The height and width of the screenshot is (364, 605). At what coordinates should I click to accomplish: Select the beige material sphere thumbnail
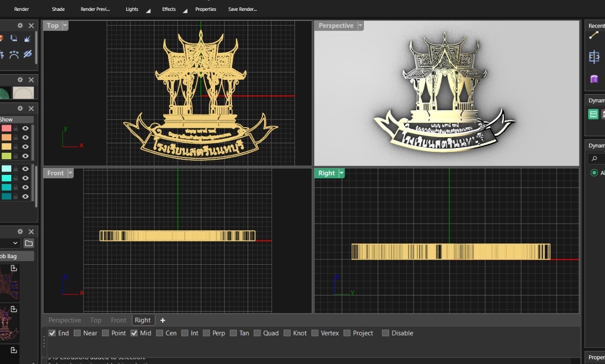23,93
